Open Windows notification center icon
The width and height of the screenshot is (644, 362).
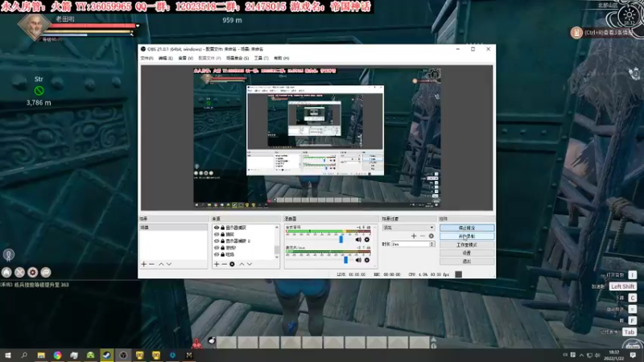633,356
